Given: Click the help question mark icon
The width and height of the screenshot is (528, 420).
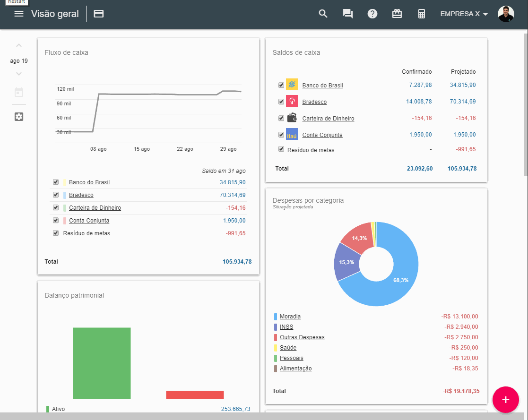Looking at the screenshot, I should point(372,14).
